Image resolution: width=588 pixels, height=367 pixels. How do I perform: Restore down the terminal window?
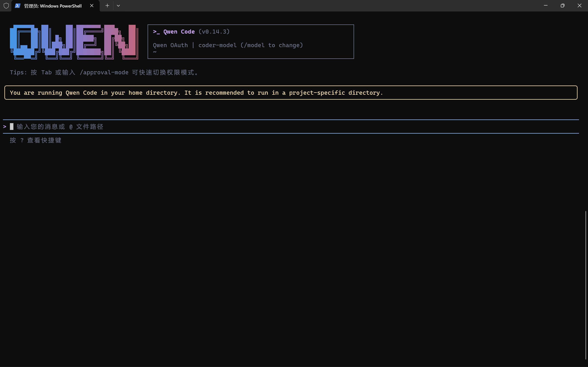point(562,6)
